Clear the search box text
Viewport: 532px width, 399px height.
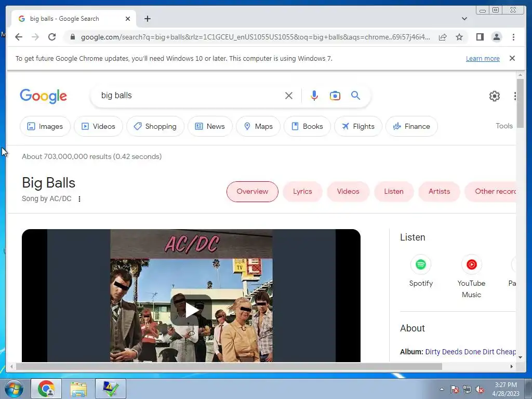tap(289, 96)
